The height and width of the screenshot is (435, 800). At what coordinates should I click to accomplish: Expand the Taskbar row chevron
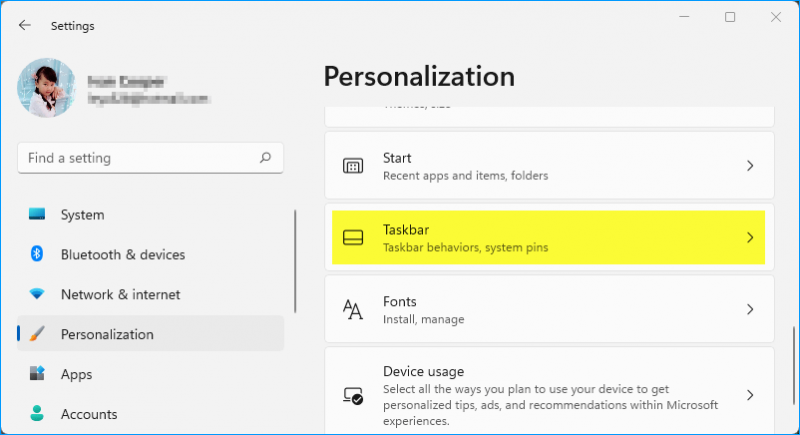750,238
